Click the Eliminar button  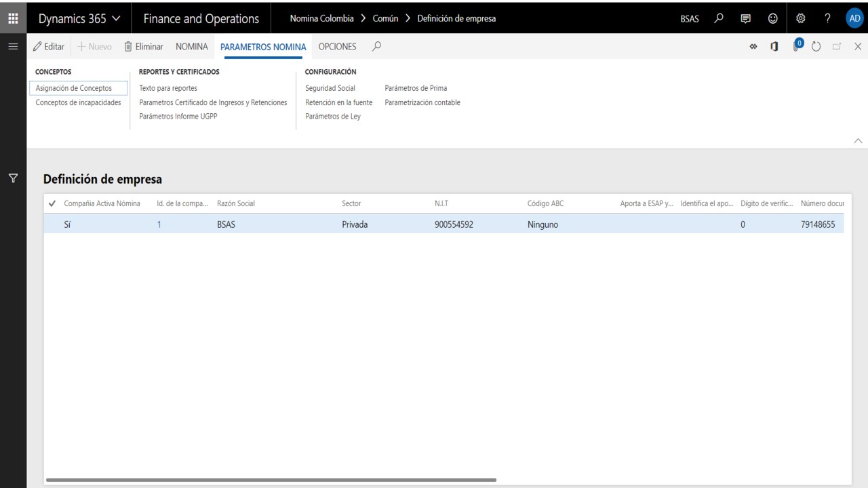tap(144, 47)
